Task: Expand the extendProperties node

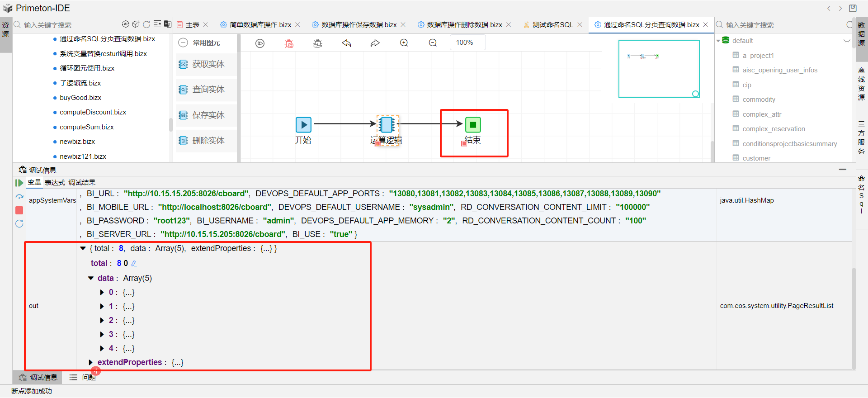Action: point(91,362)
